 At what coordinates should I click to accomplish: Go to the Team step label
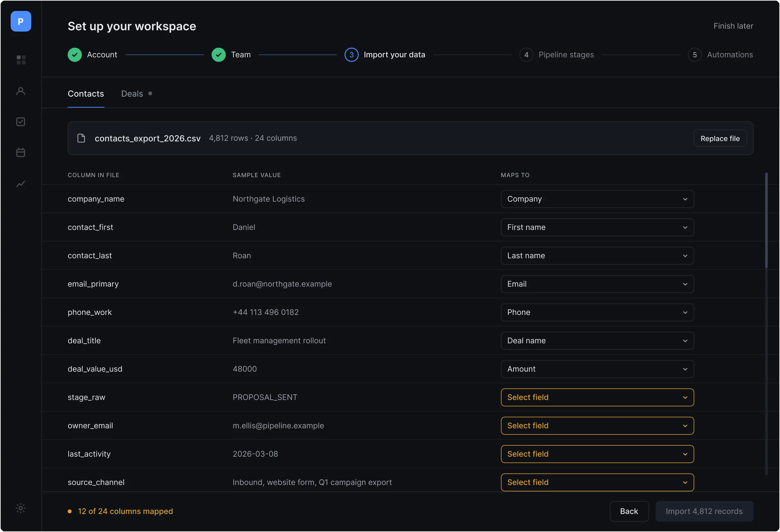coord(241,55)
